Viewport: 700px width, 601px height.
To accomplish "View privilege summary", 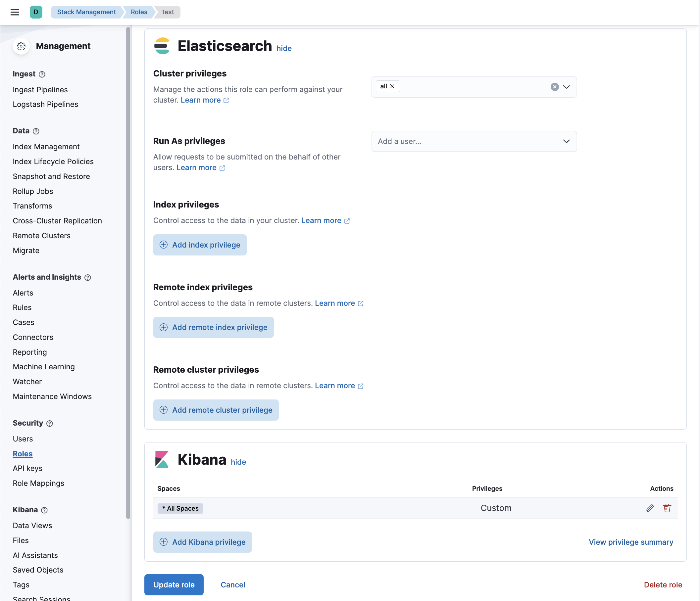I will tap(631, 542).
